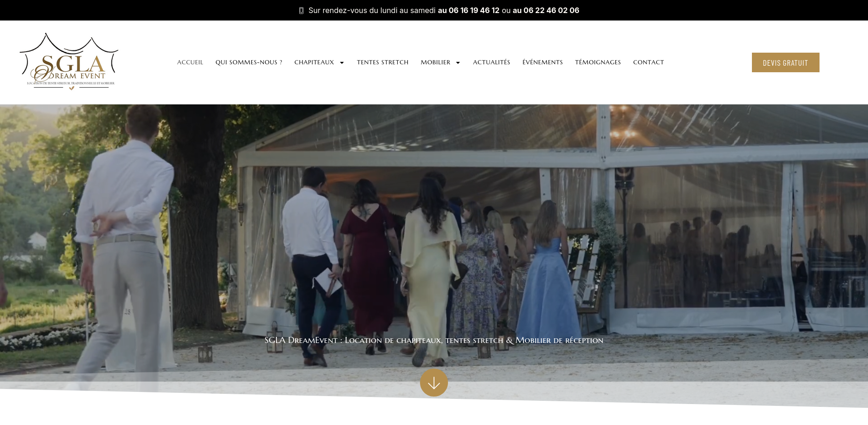
Task: Click the 'Sur rendez-vous du lundi' text
Action: pyautogui.click(x=372, y=10)
